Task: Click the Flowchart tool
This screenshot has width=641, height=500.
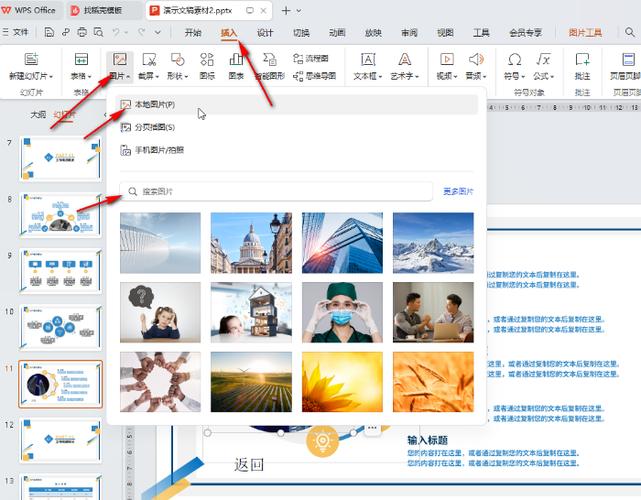Action: (311, 58)
